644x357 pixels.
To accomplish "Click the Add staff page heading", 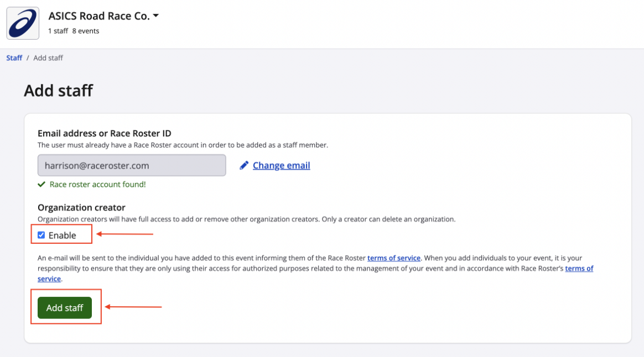I will (x=59, y=91).
